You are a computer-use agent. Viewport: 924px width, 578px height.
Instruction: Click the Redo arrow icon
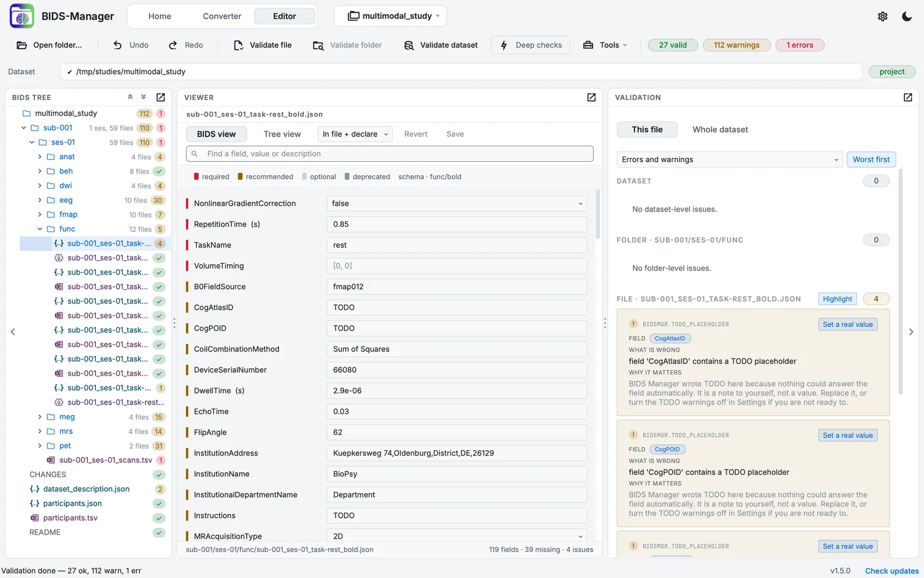tap(173, 45)
